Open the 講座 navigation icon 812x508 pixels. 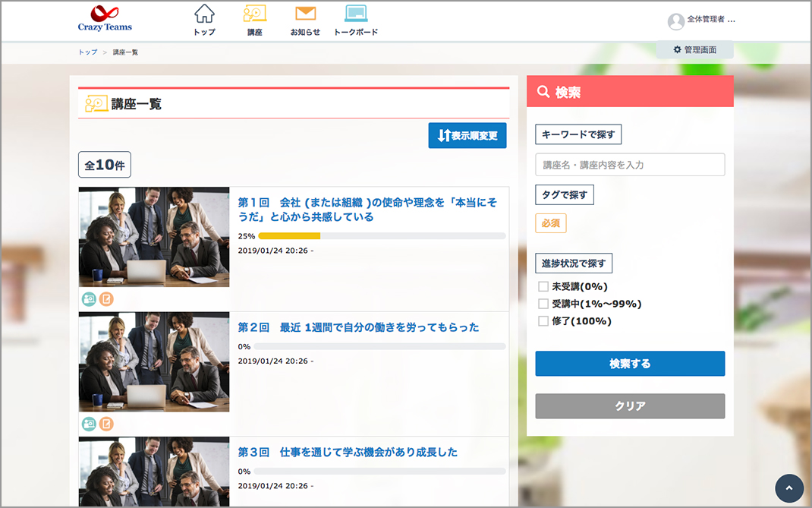[x=255, y=14]
